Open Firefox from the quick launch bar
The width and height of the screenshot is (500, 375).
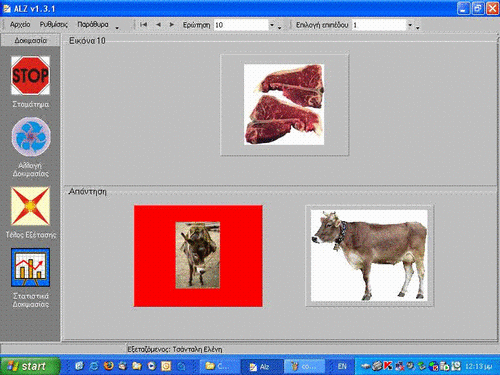108,366
